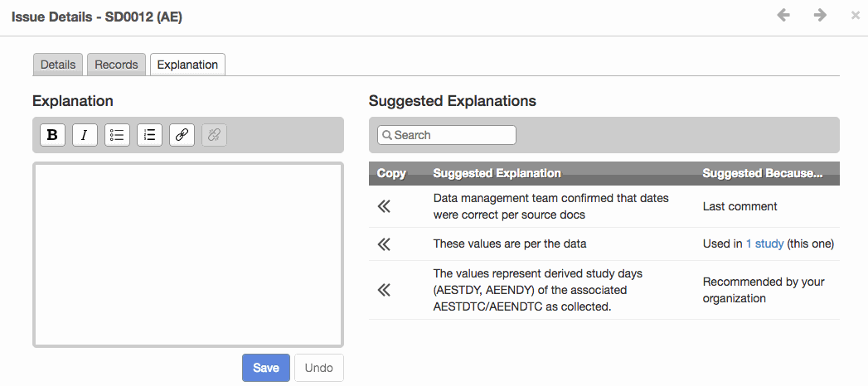Copy the 'Data management team confirmed' explanation
The width and height of the screenshot is (868, 386).
[384, 207]
